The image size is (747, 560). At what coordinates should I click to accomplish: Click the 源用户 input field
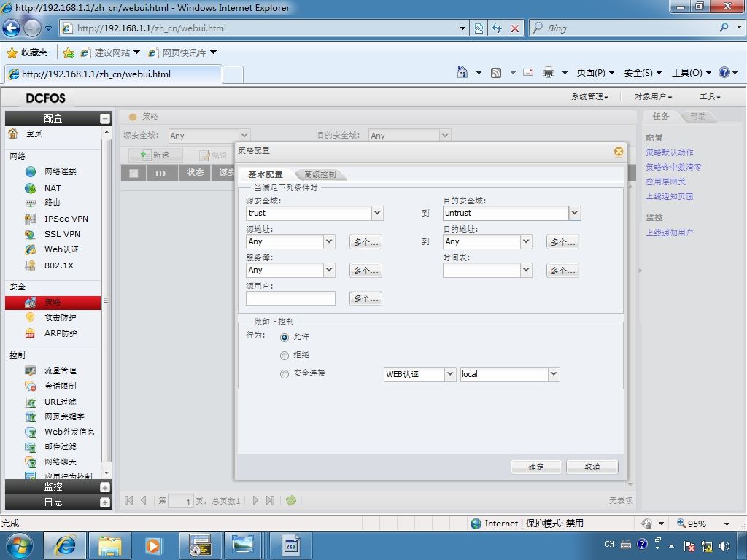[x=290, y=298]
